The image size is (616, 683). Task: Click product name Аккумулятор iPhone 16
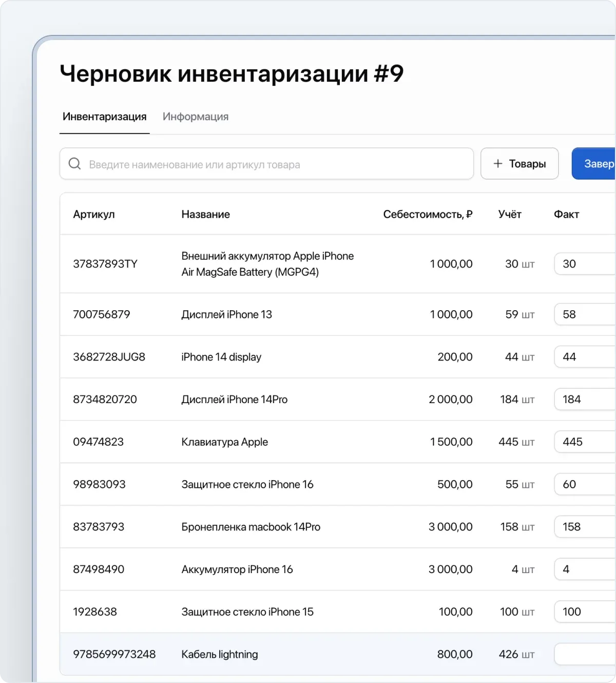point(237,570)
